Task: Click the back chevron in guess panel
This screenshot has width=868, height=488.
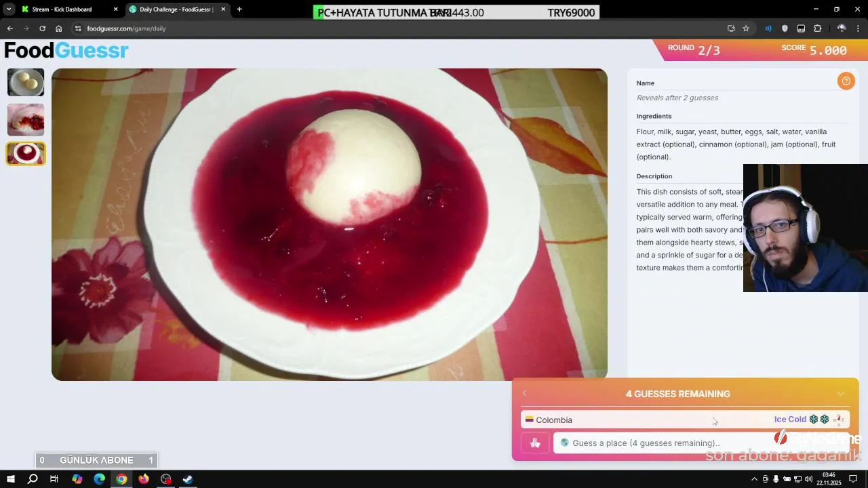Action: [x=524, y=394]
